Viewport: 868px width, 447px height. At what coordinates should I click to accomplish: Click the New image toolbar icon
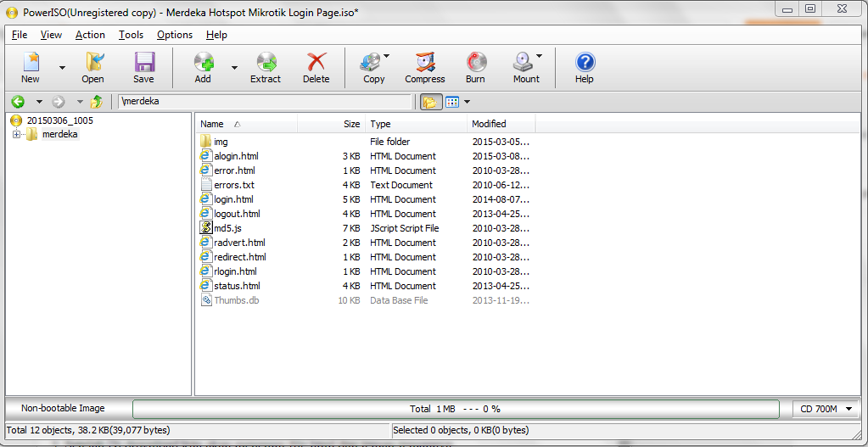pyautogui.click(x=31, y=62)
